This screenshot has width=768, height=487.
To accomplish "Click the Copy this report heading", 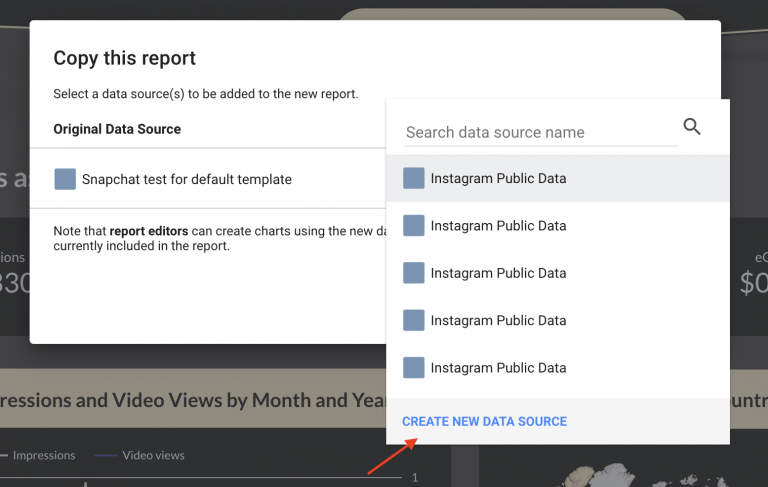I will [124, 58].
